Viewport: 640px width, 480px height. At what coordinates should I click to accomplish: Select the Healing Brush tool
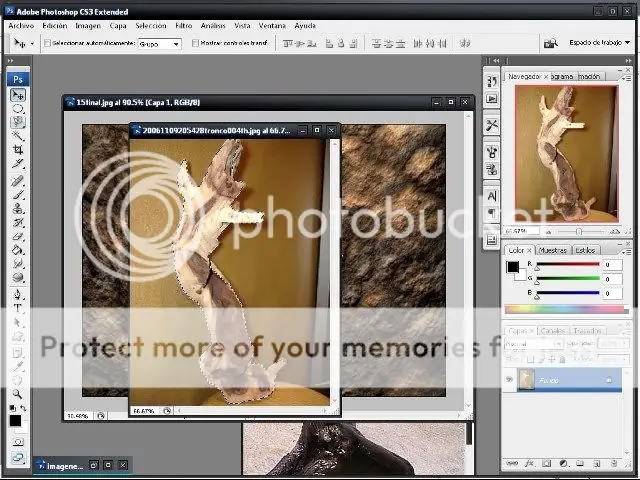tap(18, 181)
